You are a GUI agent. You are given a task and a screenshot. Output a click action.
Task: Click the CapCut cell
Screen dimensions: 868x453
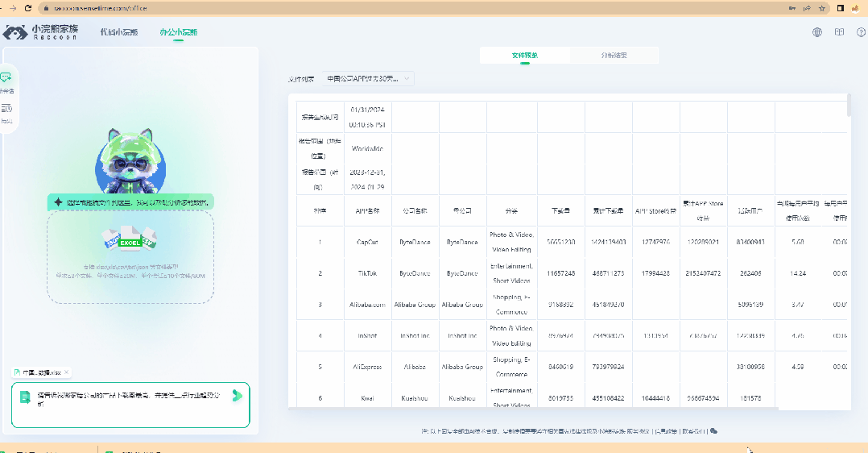(367, 243)
